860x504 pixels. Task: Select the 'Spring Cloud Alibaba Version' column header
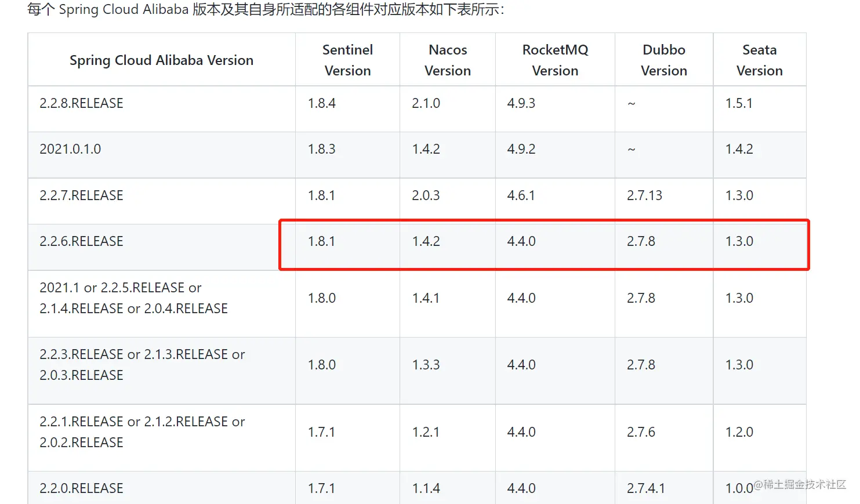click(161, 60)
